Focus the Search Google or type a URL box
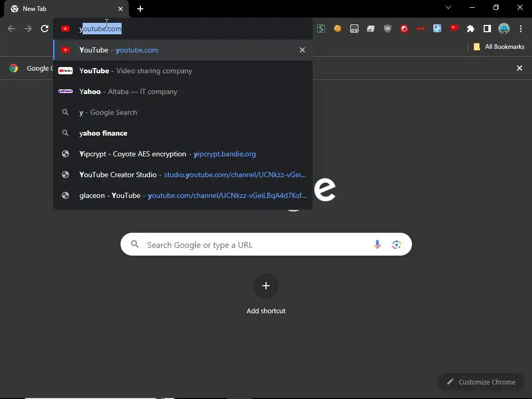532x399 pixels. pos(266,244)
